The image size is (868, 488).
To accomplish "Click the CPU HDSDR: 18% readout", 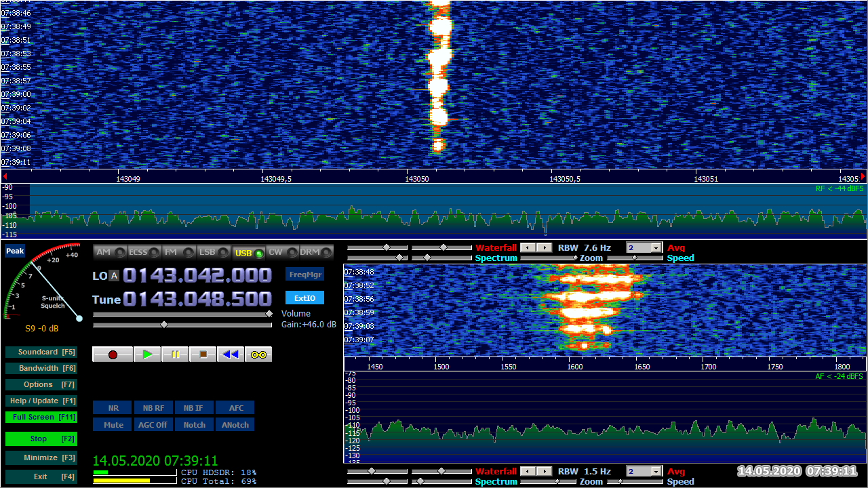I will [219, 472].
